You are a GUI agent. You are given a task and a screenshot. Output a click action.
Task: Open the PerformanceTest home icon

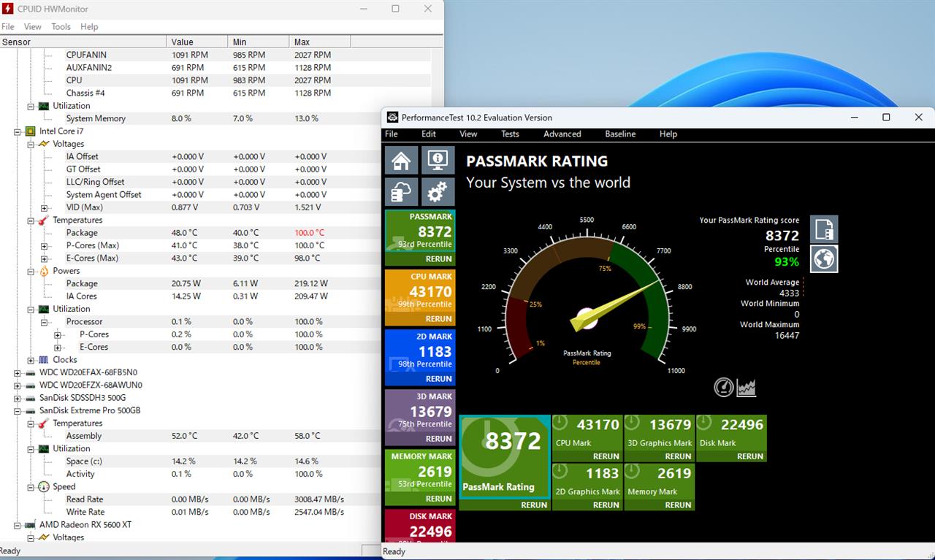402,161
